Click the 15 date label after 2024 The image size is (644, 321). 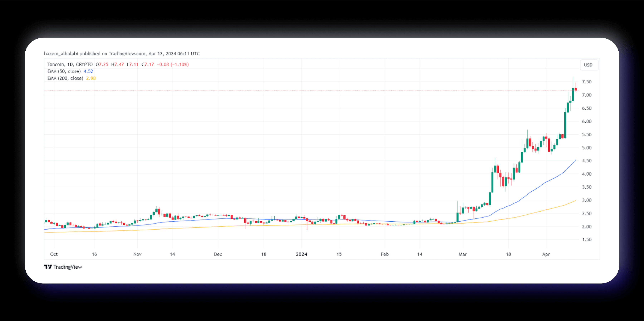tap(339, 254)
